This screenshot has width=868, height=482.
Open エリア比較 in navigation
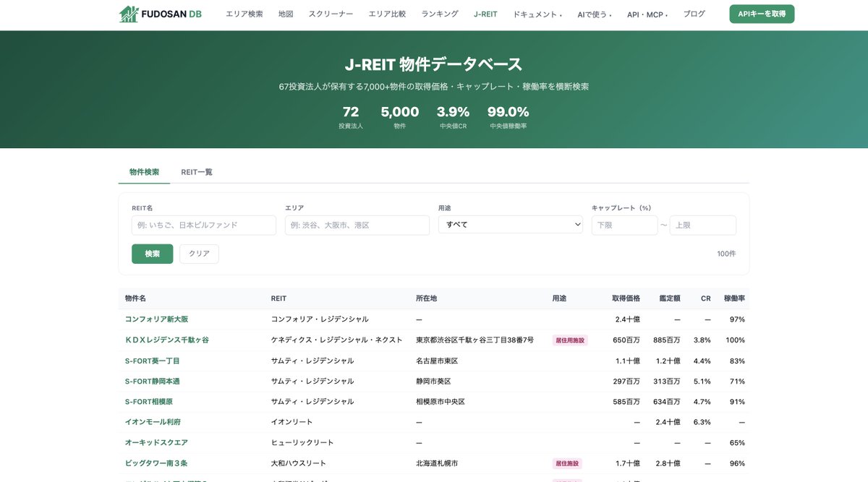[387, 14]
